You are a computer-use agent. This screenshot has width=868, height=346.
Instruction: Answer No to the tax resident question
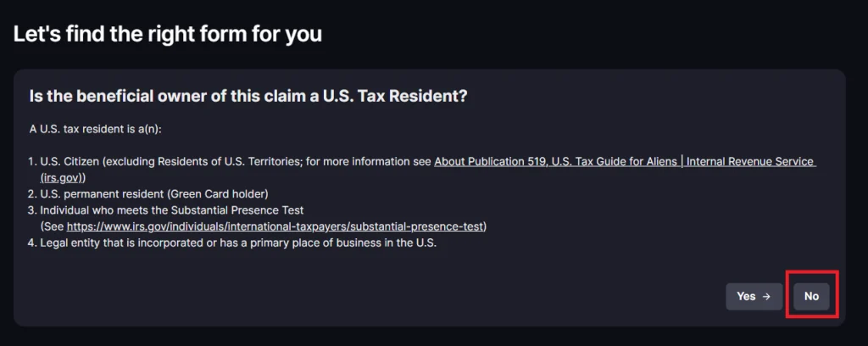click(811, 297)
